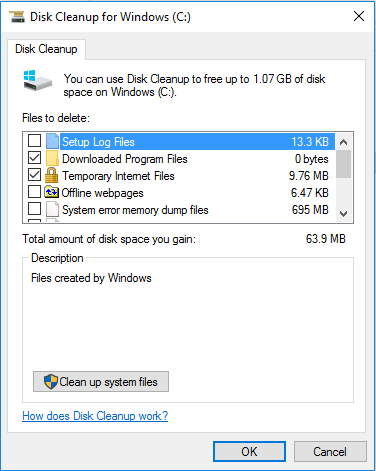Click the file list scroll up arrow
The width and height of the screenshot is (376, 471).
(344, 142)
